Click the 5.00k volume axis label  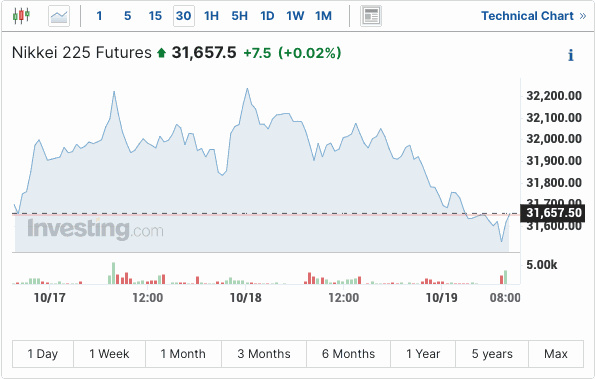point(542,264)
